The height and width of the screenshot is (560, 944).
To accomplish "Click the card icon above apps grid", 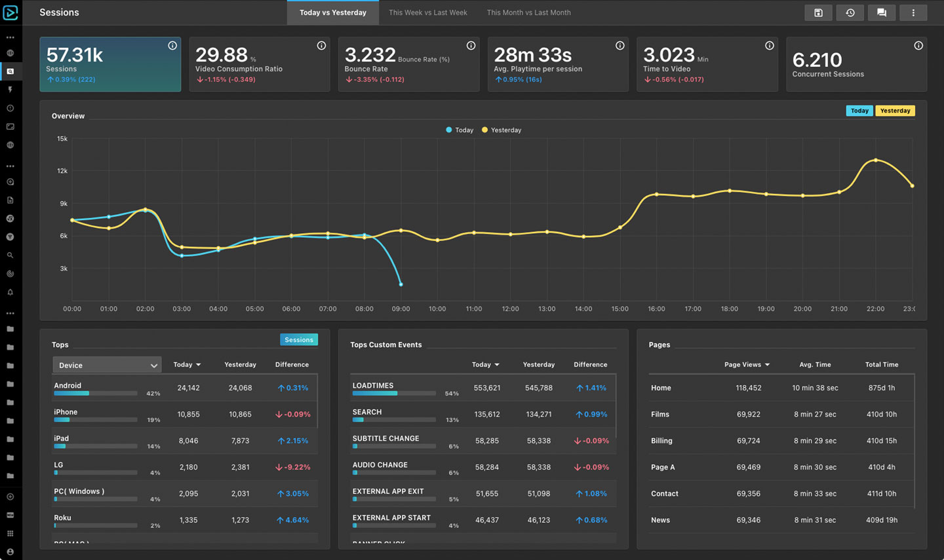I will [x=10, y=515].
